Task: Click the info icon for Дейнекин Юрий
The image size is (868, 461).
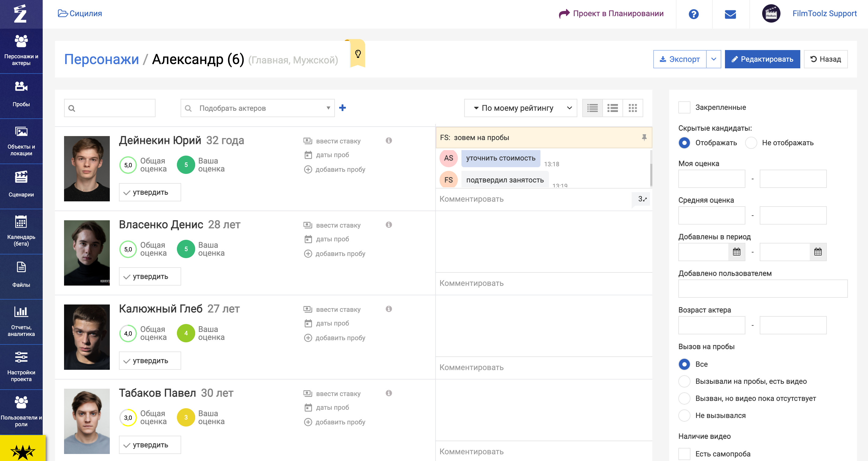Action: tap(389, 141)
